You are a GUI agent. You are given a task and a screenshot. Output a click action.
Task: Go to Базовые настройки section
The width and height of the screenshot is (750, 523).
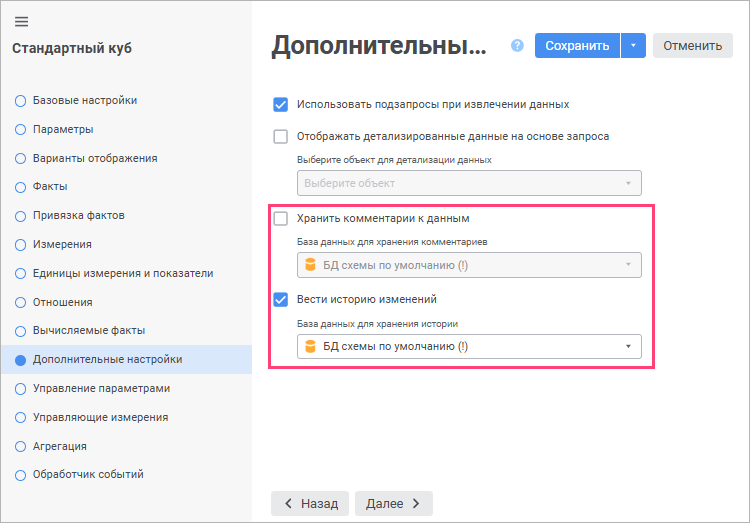point(85,101)
